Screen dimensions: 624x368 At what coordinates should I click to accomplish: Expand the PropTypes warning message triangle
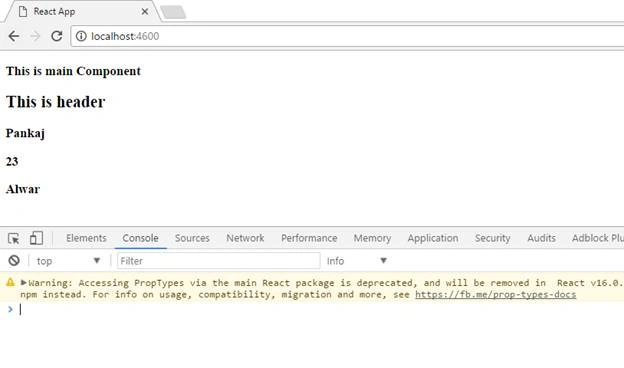tap(23, 282)
